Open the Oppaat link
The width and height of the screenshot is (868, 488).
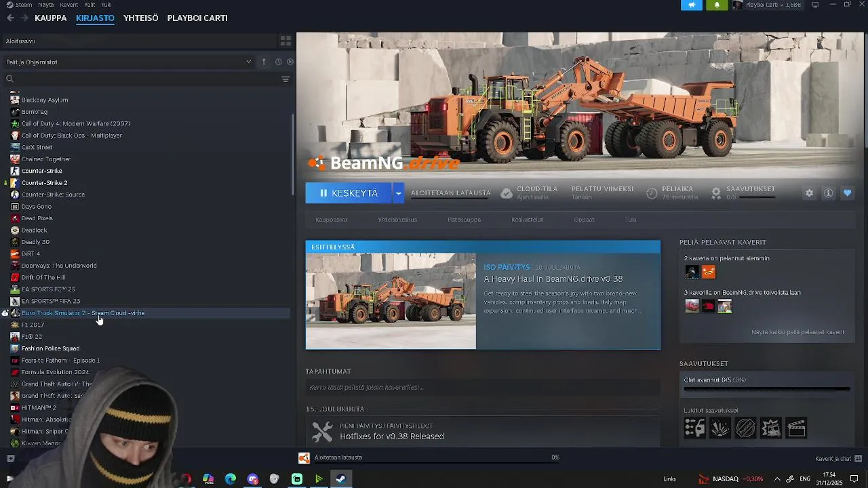coord(584,220)
